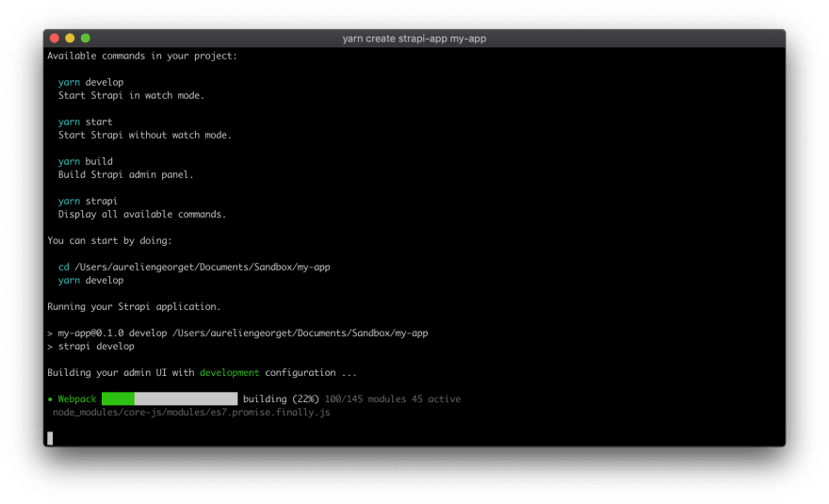Click the 'yarn develop' line below cd
This screenshot has height=504, width=829.
pyautogui.click(x=91, y=281)
